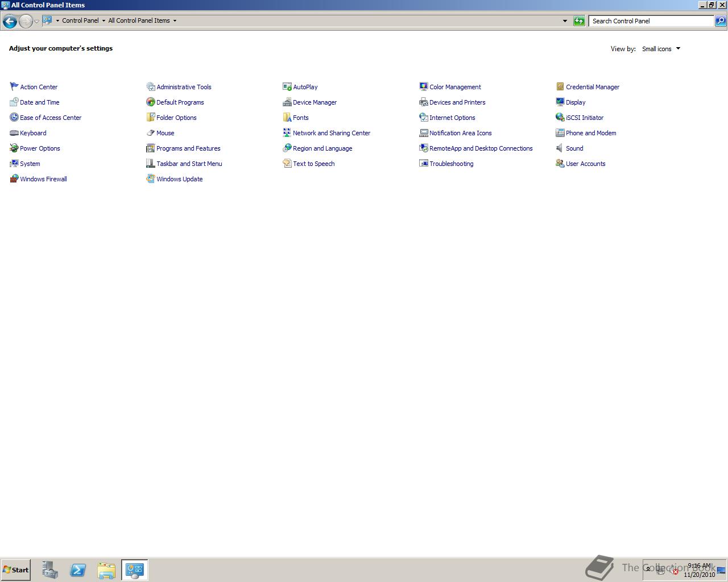Screen dimensions: 728x582
Task: Click the Windows Firewall brick wall icon
Action: tap(14, 178)
